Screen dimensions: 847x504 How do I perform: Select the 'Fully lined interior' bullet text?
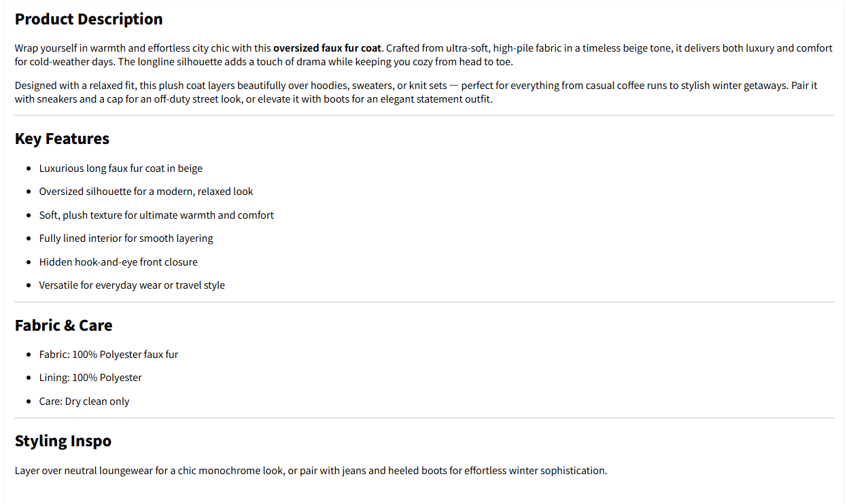coord(126,238)
